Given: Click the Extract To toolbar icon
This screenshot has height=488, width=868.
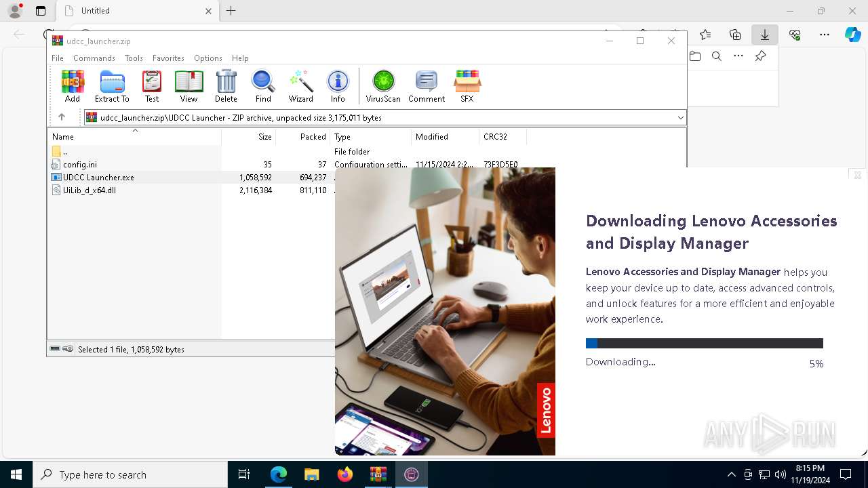Looking at the screenshot, I should point(112,86).
